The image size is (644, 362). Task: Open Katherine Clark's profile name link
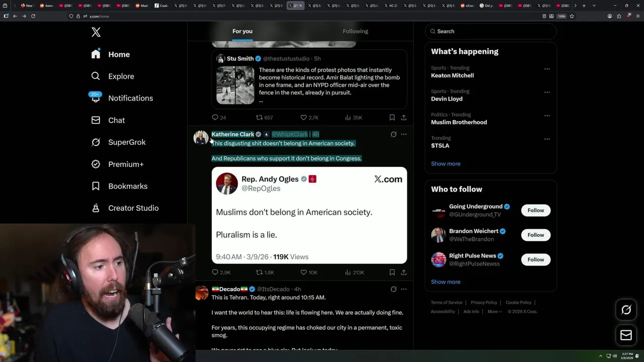pyautogui.click(x=232, y=134)
